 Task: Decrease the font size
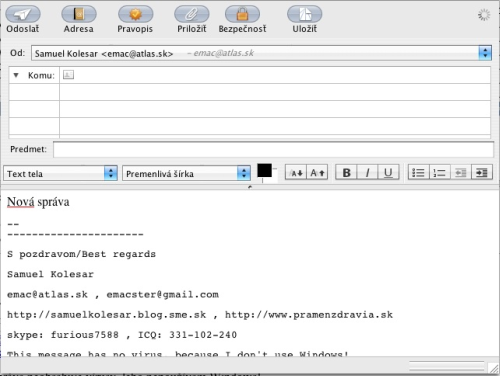pyautogui.click(x=296, y=173)
